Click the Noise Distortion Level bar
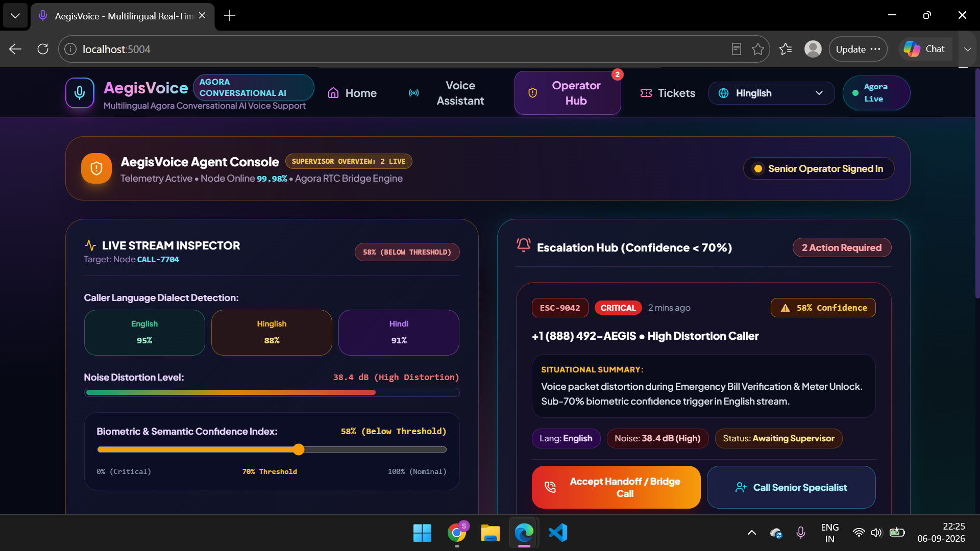The image size is (980, 551). [272, 392]
